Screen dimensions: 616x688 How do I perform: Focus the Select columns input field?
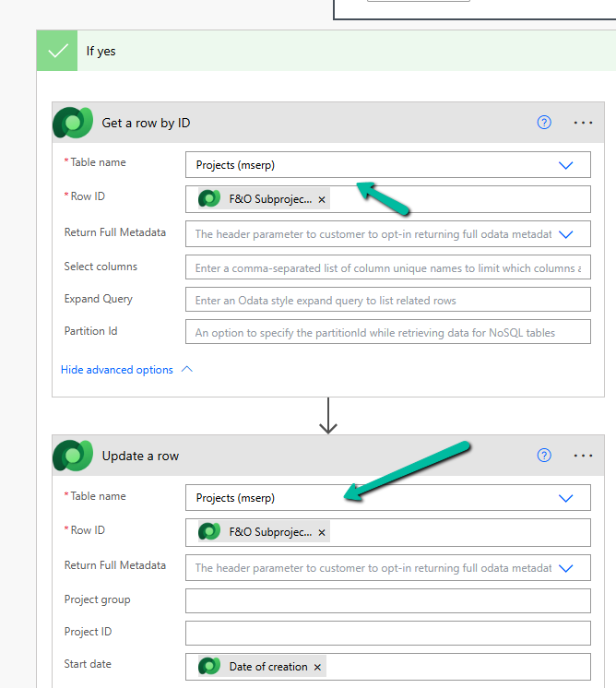click(388, 267)
